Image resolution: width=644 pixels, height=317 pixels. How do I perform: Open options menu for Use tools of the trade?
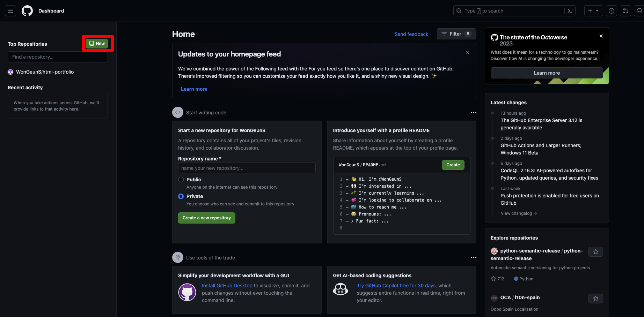point(473,257)
